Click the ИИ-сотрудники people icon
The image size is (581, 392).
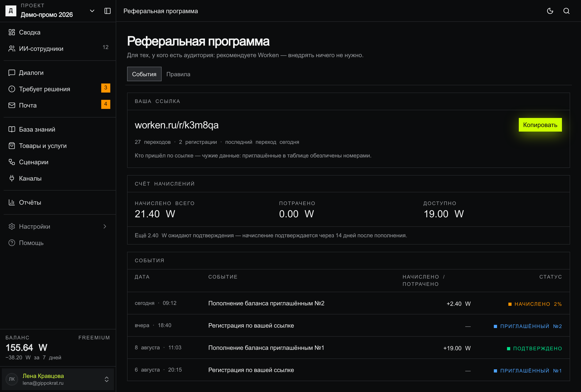[x=12, y=49]
